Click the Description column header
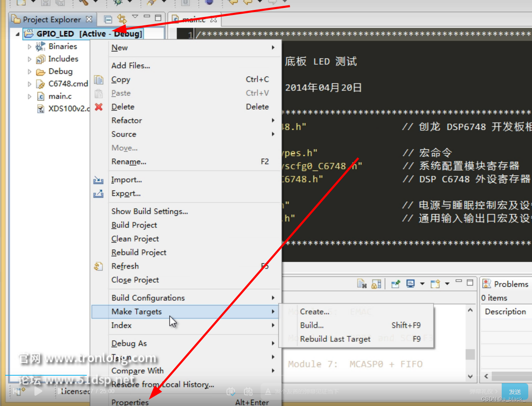The height and width of the screenshot is (406, 532). (505, 312)
